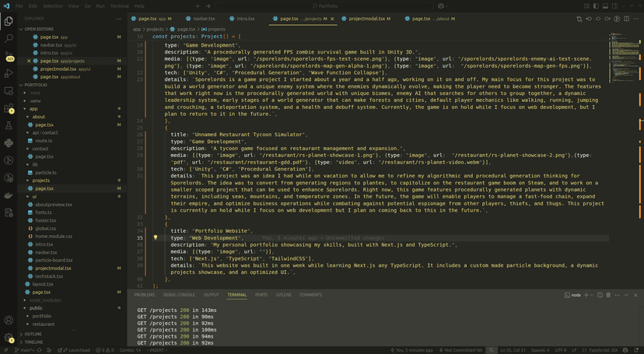Open the Run and Debug view
This screenshot has height=354, width=644.
click(x=9, y=73)
